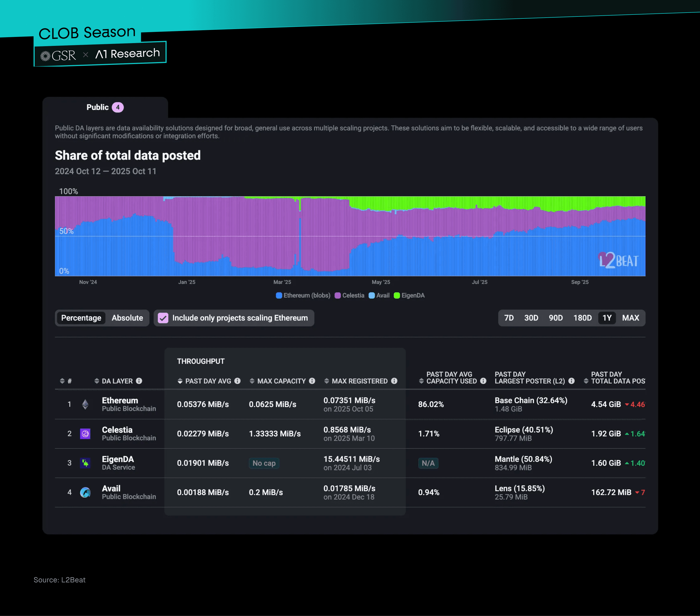This screenshot has height=616, width=700.
Task: Open the EigenDA logo icon in row 3
Action: tap(85, 463)
